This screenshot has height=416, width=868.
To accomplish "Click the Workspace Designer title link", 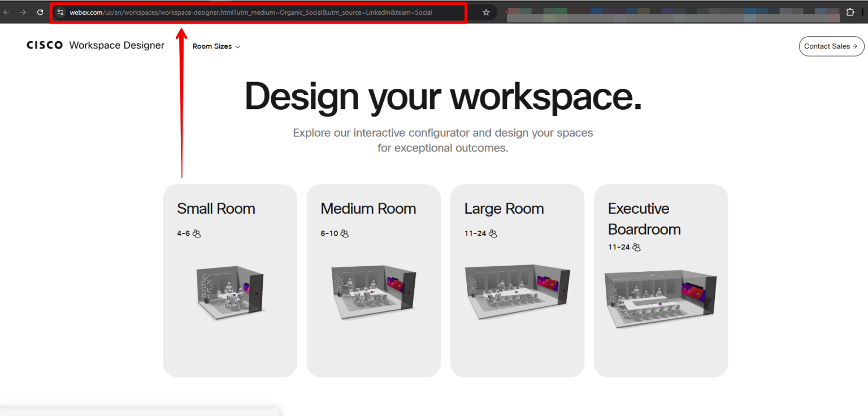I will click(x=116, y=46).
